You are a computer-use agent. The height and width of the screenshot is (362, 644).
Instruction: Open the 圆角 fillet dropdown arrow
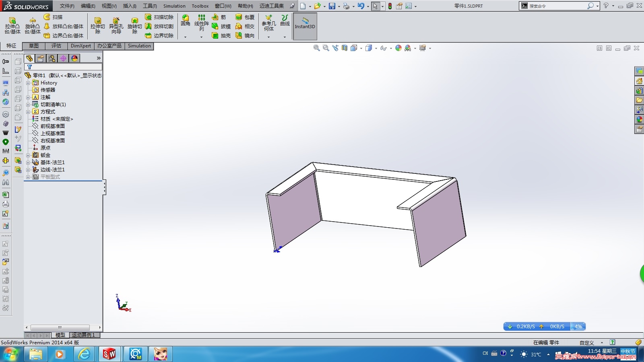point(185,37)
